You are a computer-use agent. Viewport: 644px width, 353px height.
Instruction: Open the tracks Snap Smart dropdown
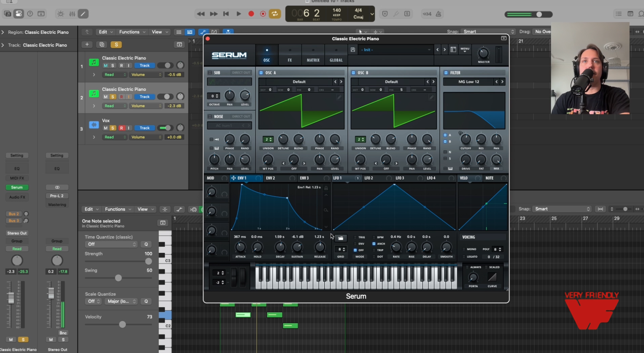coord(489,31)
